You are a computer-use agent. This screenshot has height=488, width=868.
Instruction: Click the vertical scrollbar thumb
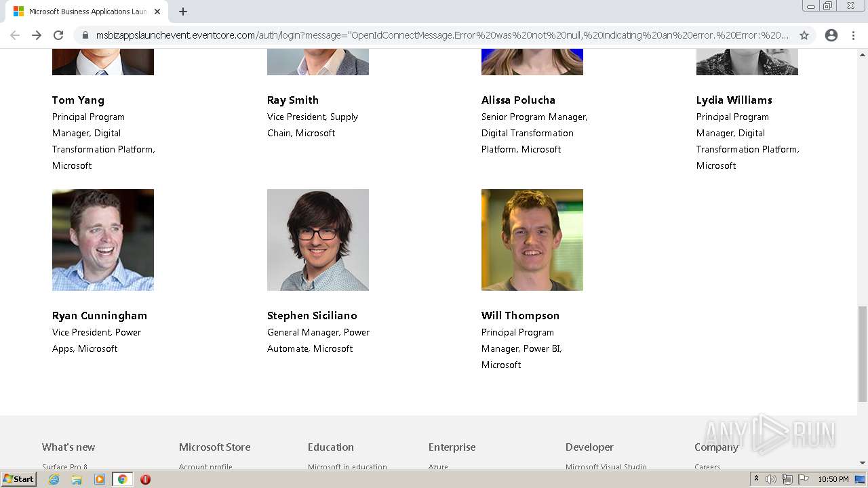point(863,354)
